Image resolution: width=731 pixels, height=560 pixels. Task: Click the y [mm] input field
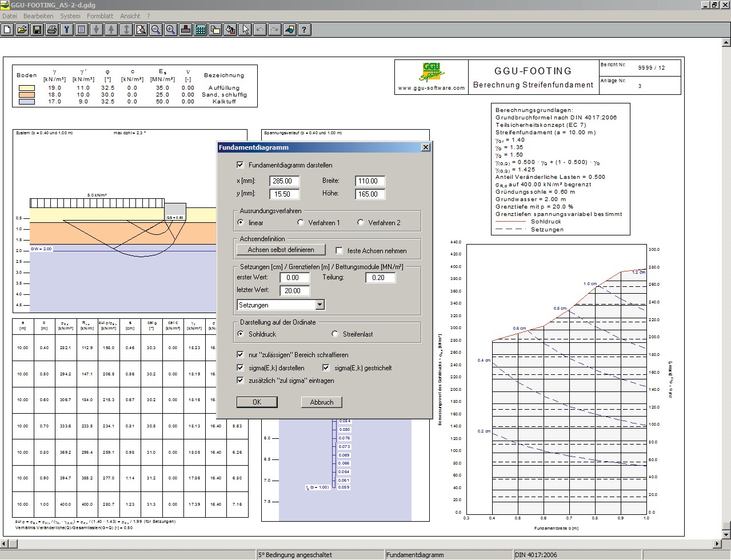coord(285,194)
